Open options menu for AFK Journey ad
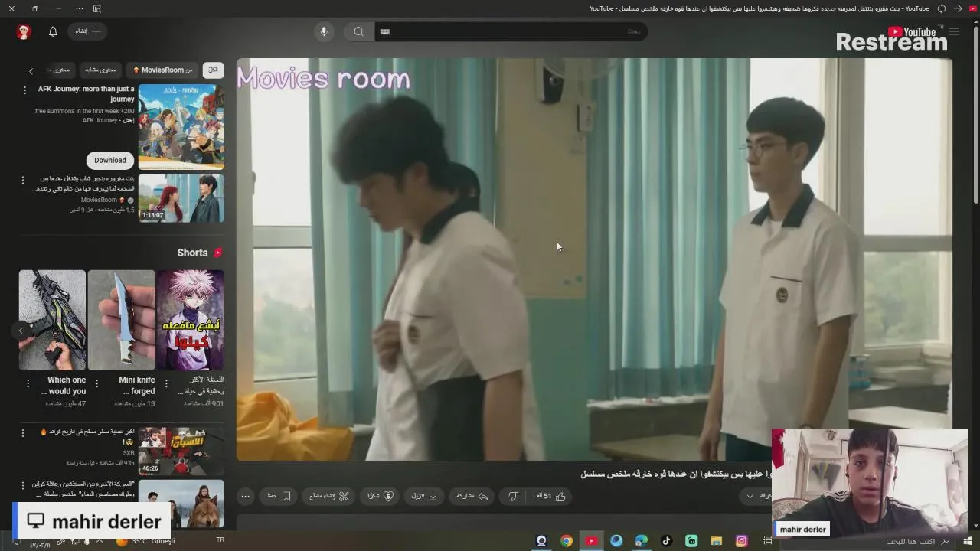Image resolution: width=980 pixels, height=551 pixels. point(24,90)
